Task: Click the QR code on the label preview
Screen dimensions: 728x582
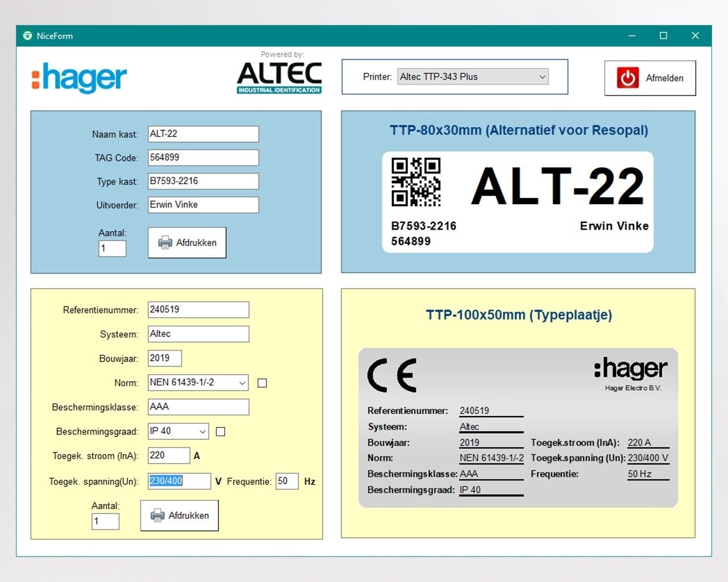Action: [x=416, y=182]
